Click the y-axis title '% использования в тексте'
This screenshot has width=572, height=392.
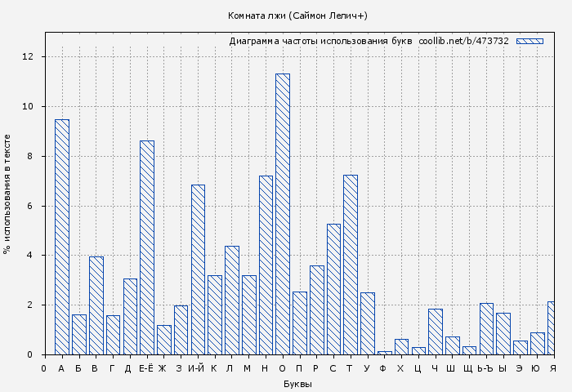point(7,194)
